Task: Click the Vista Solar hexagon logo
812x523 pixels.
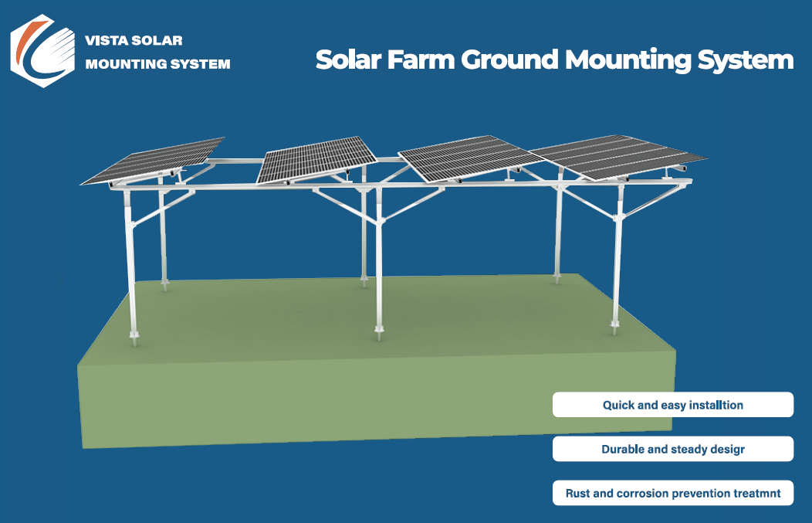Action: [42, 51]
